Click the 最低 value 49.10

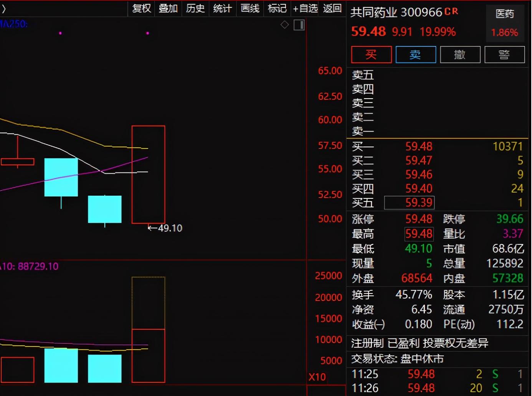[x=418, y=249]
